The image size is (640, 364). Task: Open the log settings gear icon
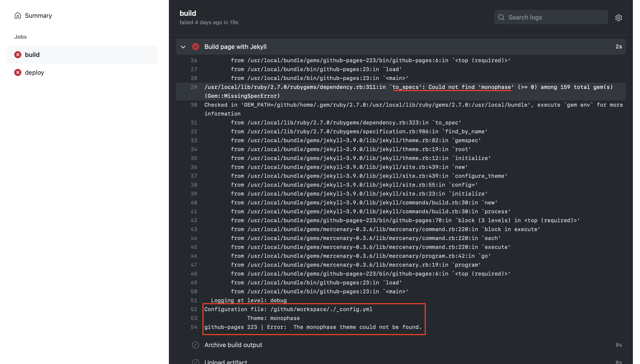click(618, 18)
